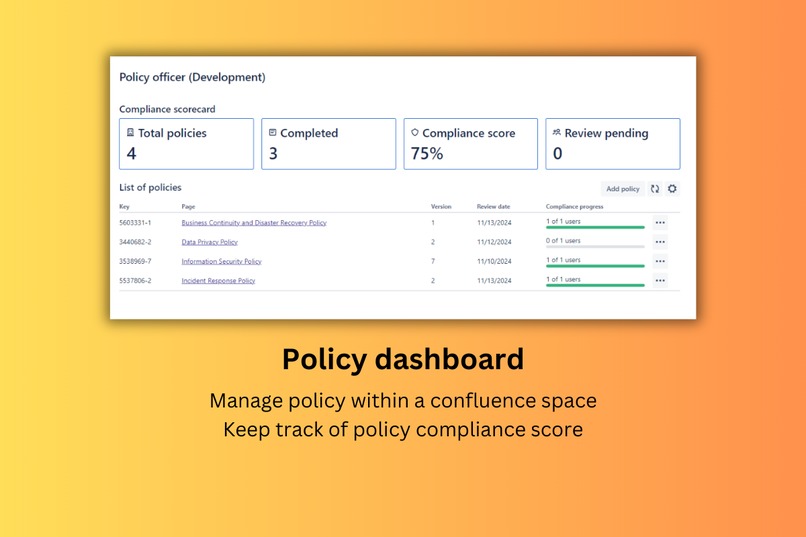Click progress bar for Incident Response Policy
The width and height of the screenshot is (806, 537).
click(595, 285)
